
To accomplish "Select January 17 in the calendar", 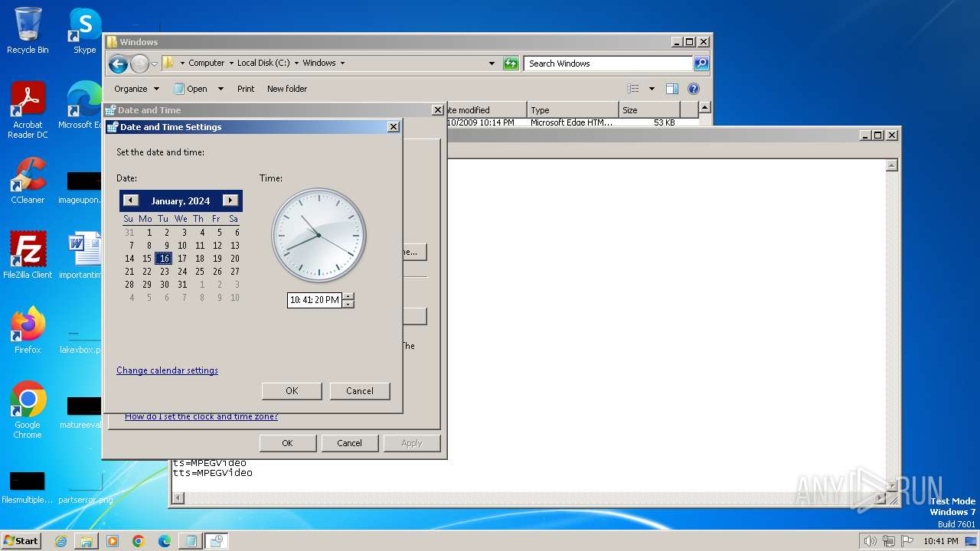I will 182,259.
